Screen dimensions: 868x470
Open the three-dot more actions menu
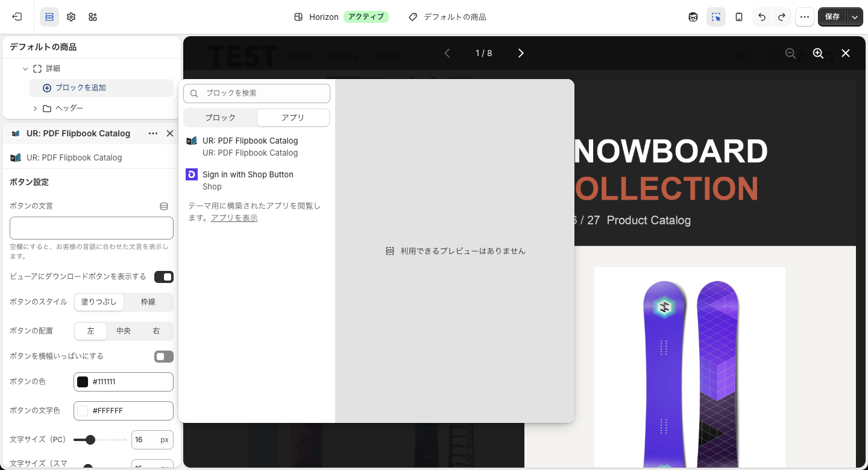click(x=805, y=17)
